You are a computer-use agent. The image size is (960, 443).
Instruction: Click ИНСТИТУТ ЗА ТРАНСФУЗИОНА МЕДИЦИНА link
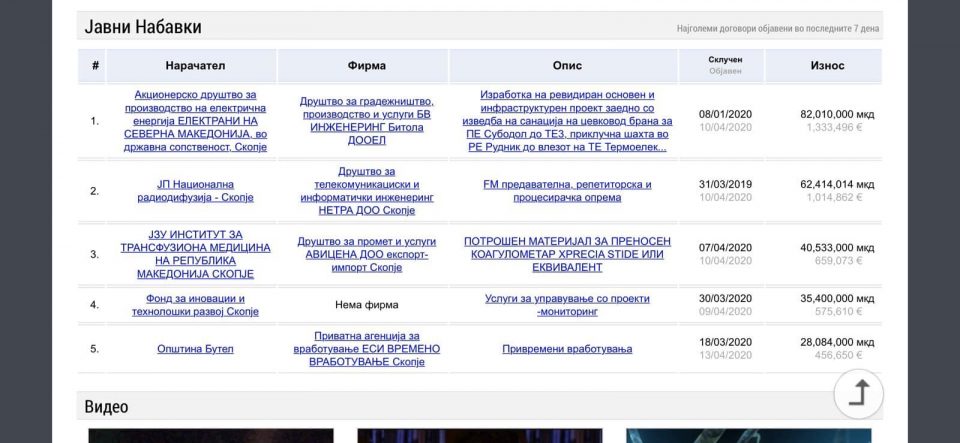point(195,254)
